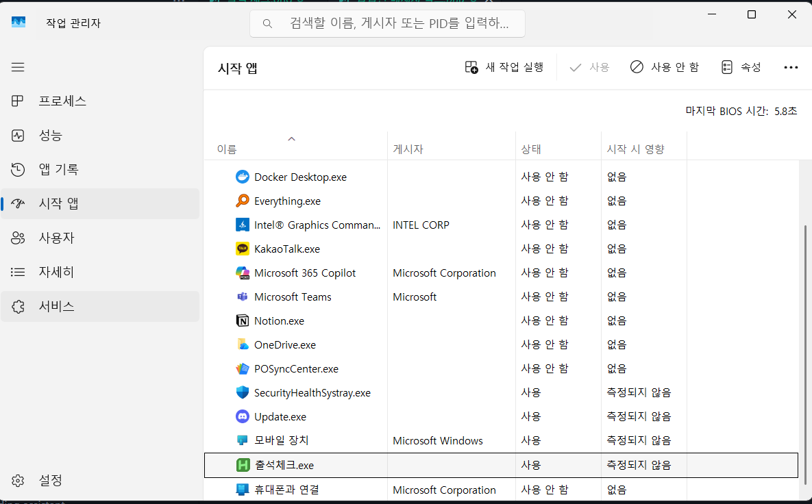This screenshot has width=812, height=504.
Task: Open 속성 properties button
Action: tap(741, 67)
